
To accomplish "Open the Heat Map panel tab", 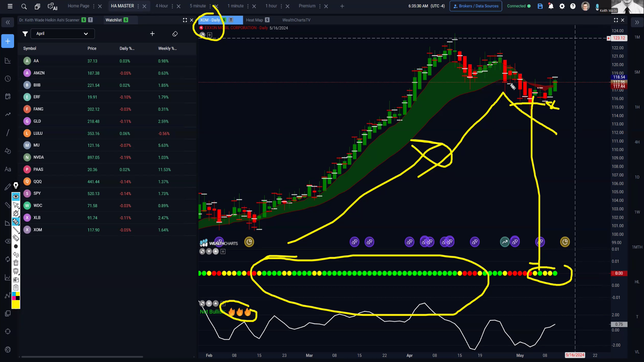I will click(x=254, y=20).
